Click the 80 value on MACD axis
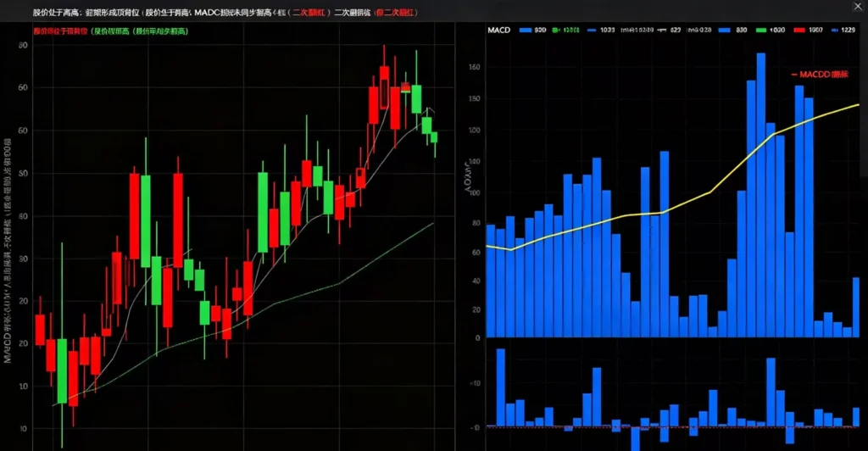Image resolution: width=868 pixels, height=451 pixels. [x=476, y=223]
